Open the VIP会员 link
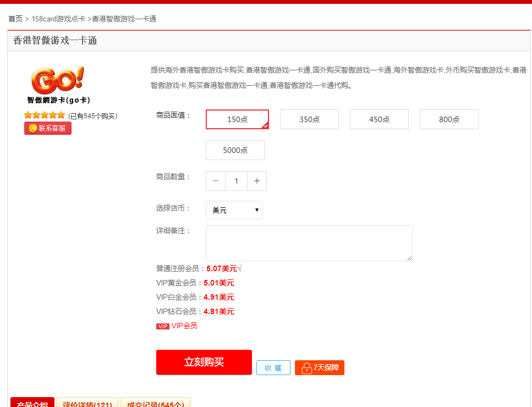The width and height of the screenshot is (532, 407). pos(184,326)
